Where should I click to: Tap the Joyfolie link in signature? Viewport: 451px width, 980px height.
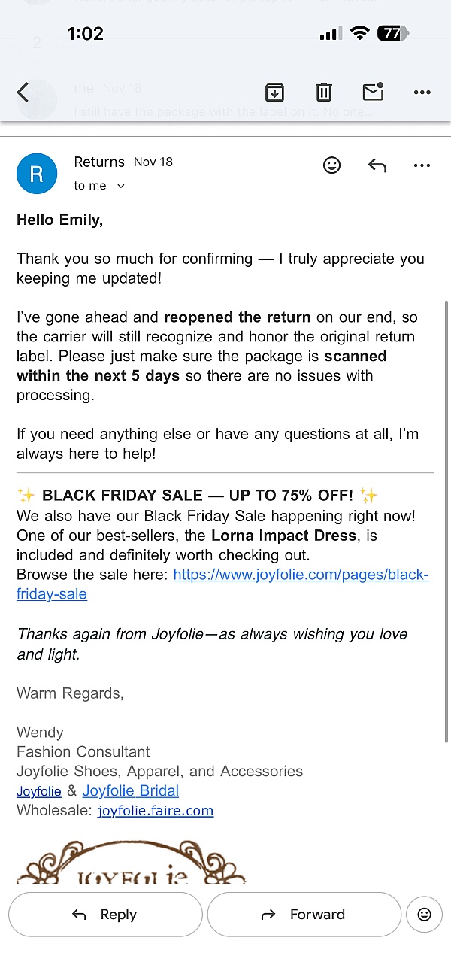(39, 791)
